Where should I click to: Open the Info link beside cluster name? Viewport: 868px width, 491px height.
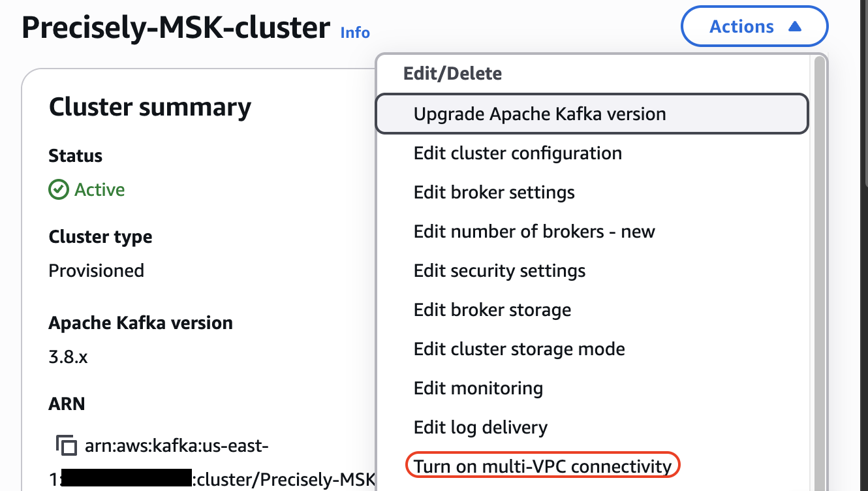pyautogui.click(x=355, y=33)
